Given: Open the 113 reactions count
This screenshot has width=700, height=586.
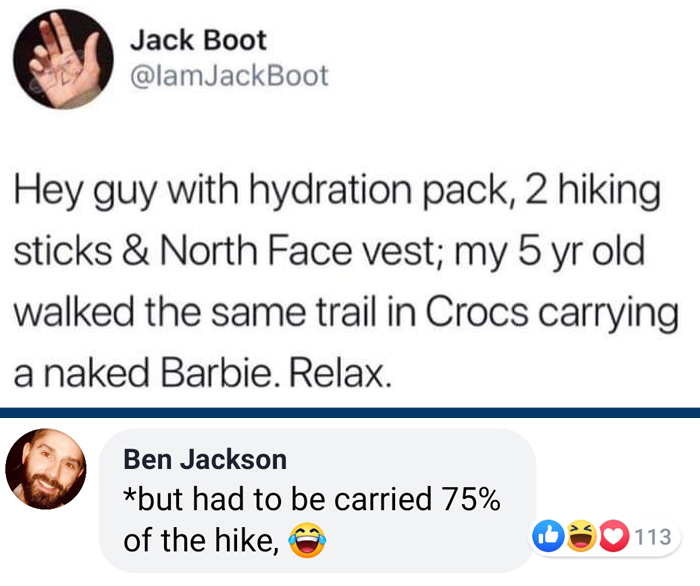Looking at the screenshot, I should 653,536.
